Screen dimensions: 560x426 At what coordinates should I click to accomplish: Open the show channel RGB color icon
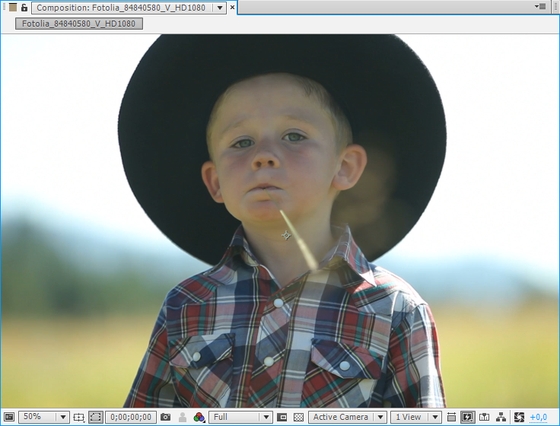(x=199, y=417)
